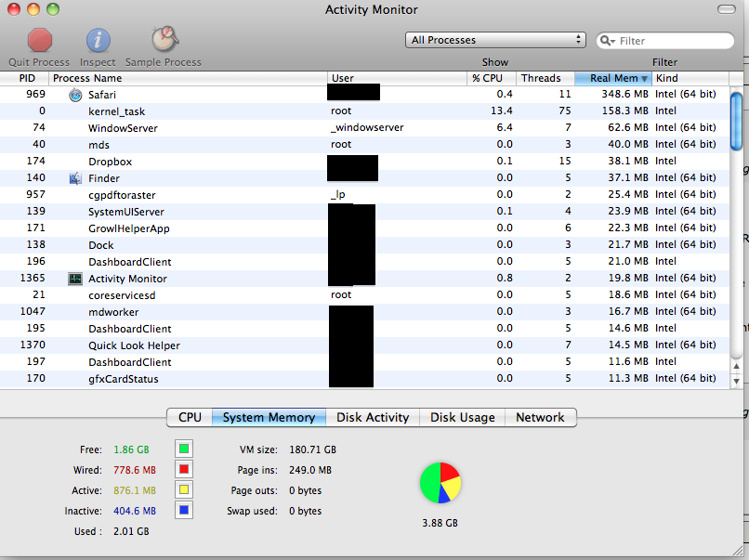Toggle Real Mem sort order arrow
Image resolution: width=749 pixels, height=560 pixels.
coord(644,79)
